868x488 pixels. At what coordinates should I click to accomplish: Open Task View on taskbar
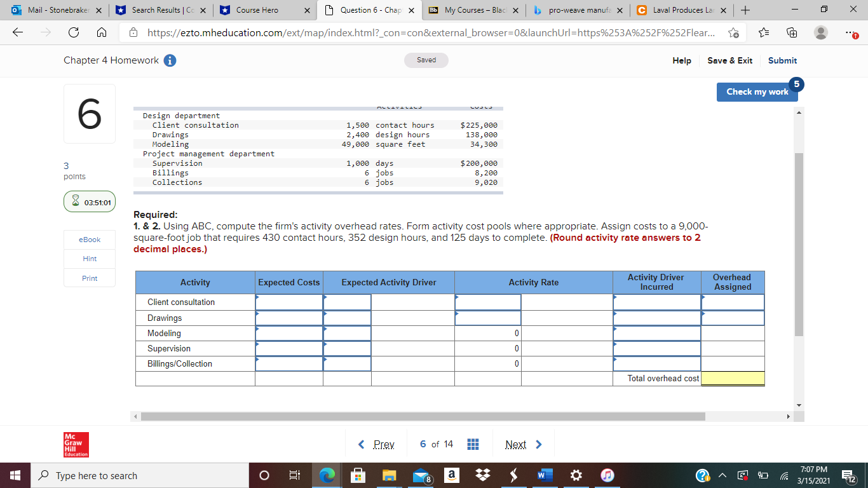[x=294, y=475]
